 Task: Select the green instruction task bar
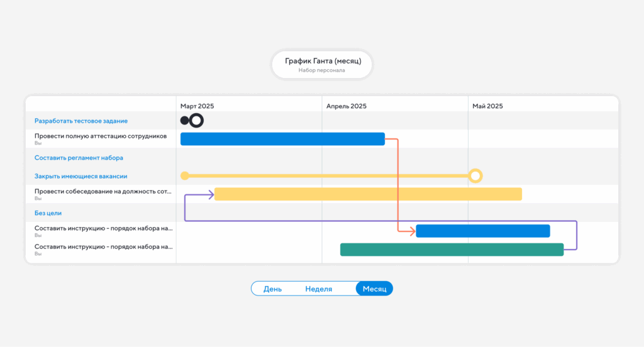[x=452, y=250]
